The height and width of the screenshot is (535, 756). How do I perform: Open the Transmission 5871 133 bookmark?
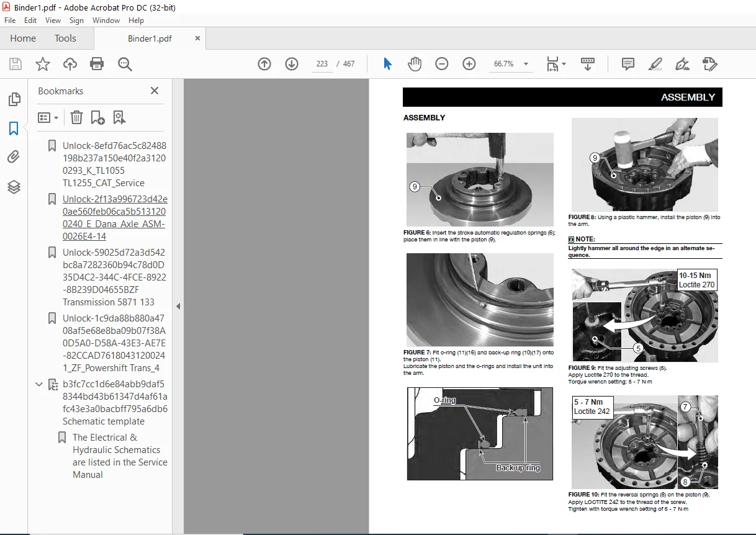click(x=114, y=277)
